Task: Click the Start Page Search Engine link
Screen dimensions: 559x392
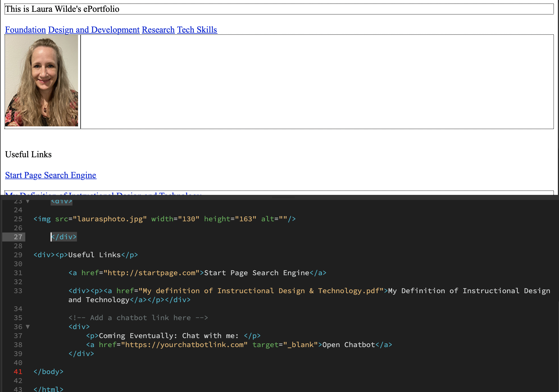Action: 51,175
